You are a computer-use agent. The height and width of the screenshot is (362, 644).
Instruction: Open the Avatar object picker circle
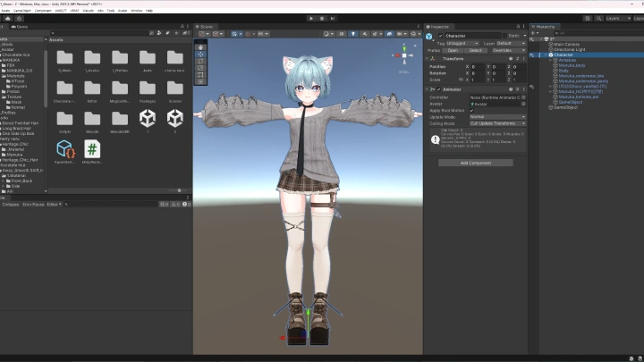click(523, 104)
